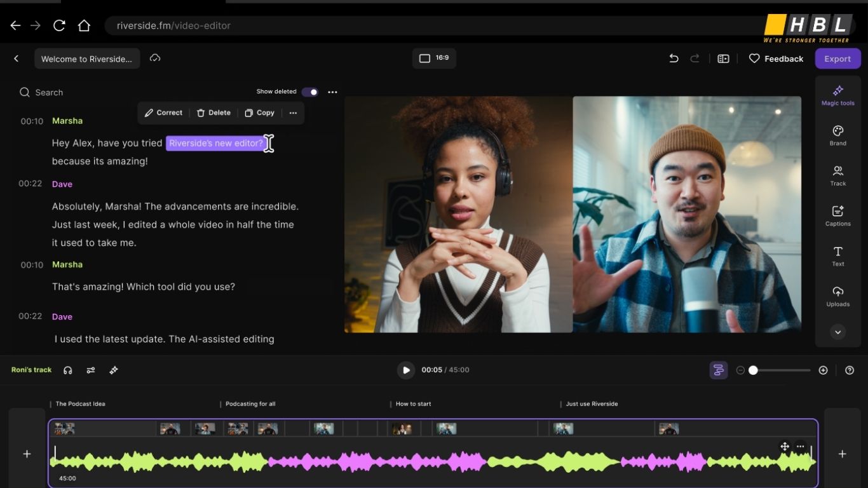Open the Feedback option

776,58
